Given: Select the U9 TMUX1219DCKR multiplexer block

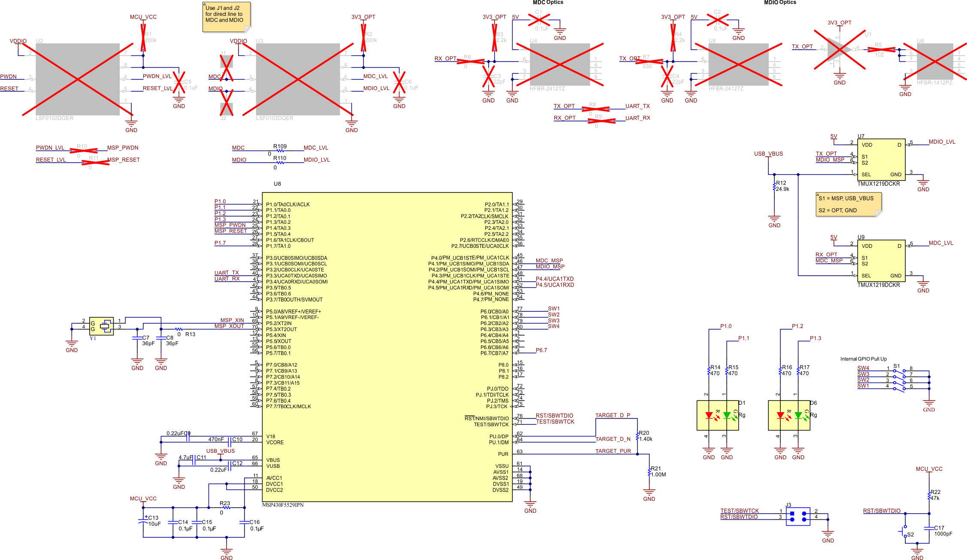Looking at the screenshot, I should (881, 260).
